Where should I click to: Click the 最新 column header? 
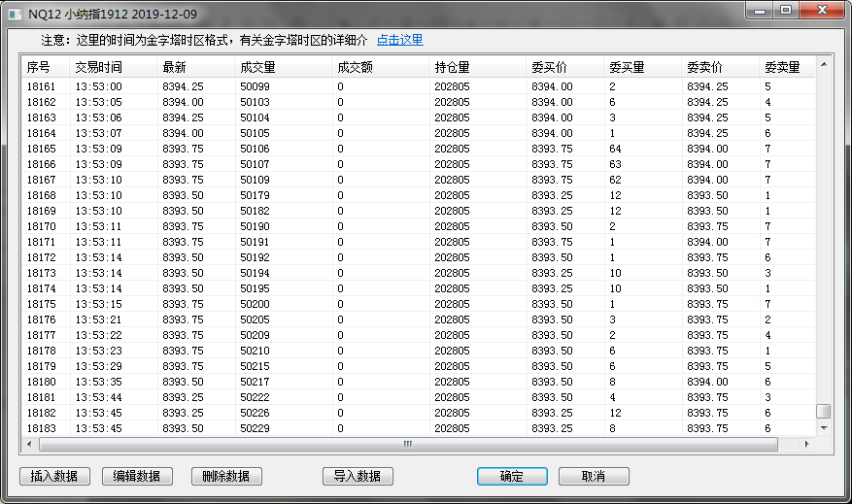pos(196,67)
